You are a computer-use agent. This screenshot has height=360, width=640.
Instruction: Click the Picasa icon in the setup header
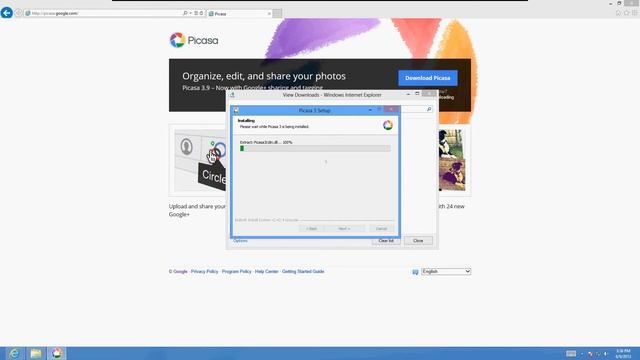[x=388, y=125]
